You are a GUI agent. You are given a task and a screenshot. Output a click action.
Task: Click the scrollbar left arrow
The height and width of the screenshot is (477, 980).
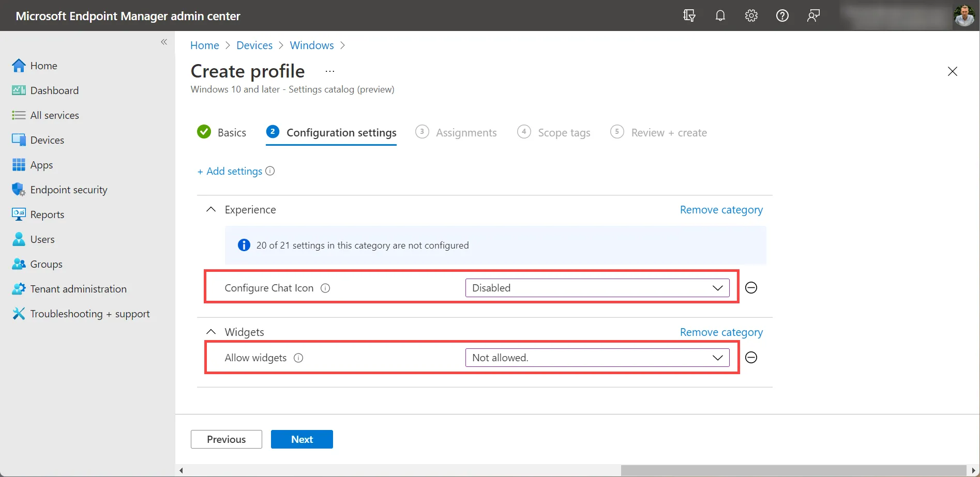click(181, 470)
